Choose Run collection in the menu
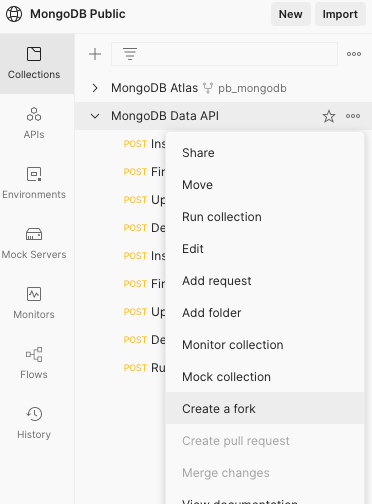The width and height of the screenshot is (372, 504). point(265,217)
